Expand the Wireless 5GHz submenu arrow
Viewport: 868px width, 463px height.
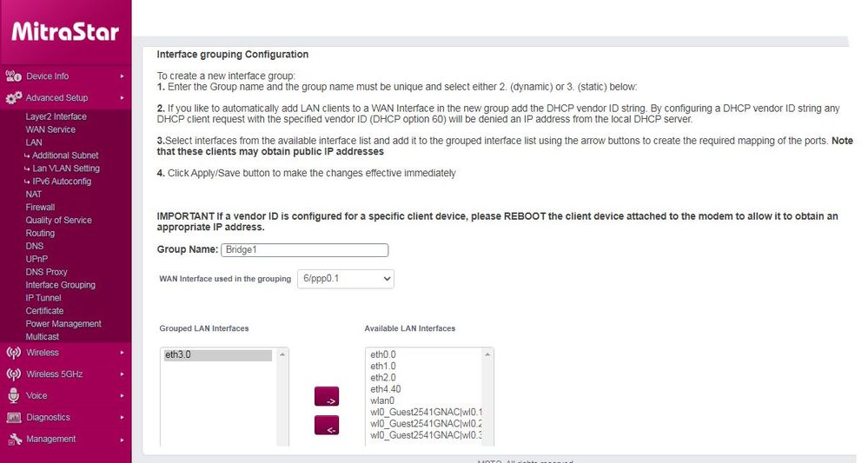click(x=123, y=374)
